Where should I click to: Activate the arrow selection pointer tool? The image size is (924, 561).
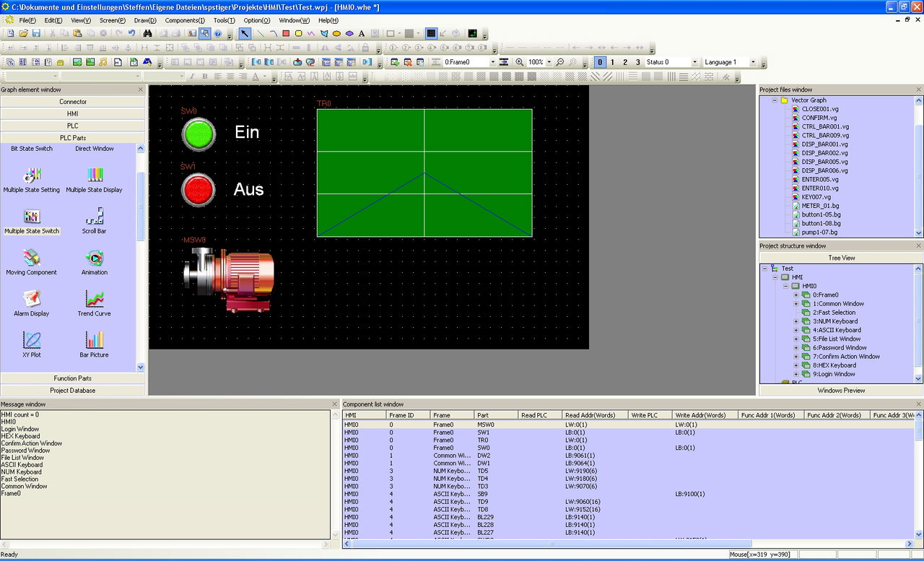pos(245,33)
